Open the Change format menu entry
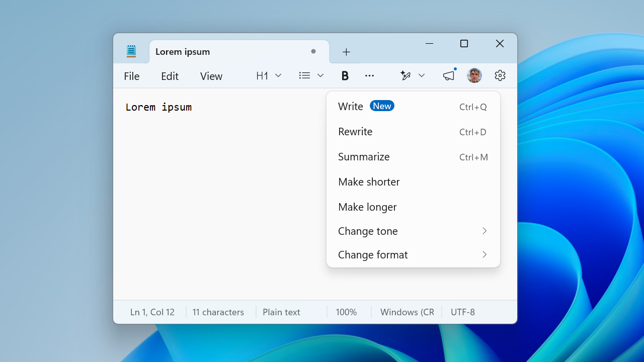 pyautogui.click(x=413, y=254)
